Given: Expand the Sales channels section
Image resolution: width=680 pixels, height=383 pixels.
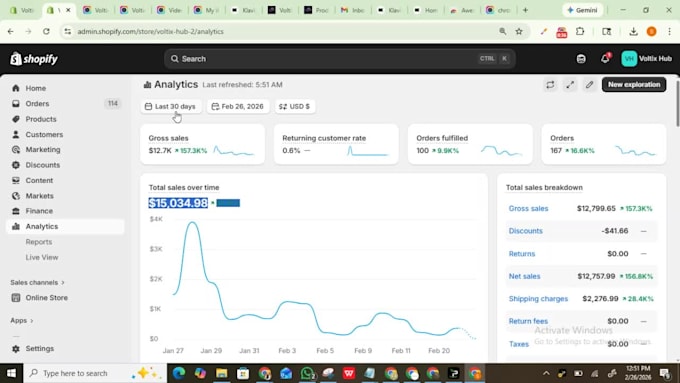Looking at the screenshot, I should click(37, 282).
